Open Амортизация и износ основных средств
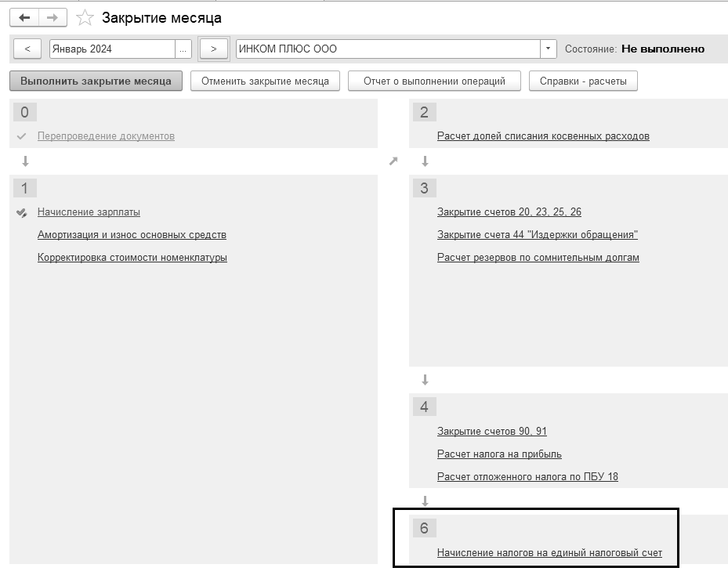This screenshot has height=575, width=728. tap(132, 235)
